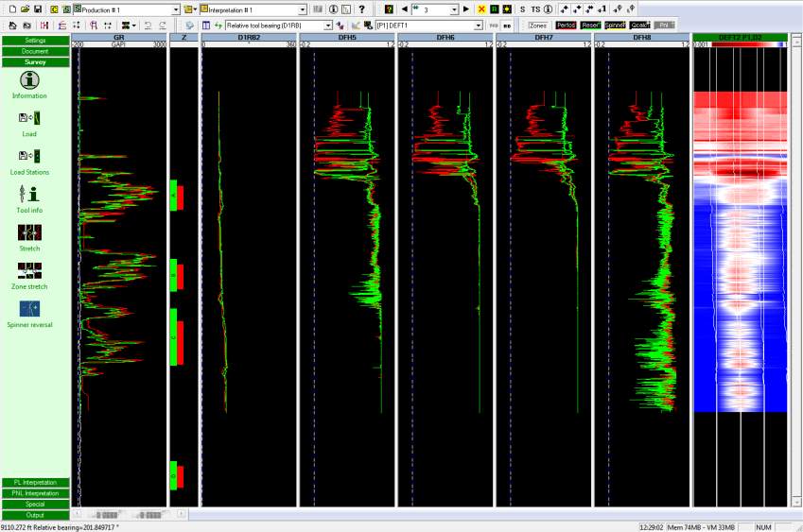The width and height of the screenshot is (803, 532).
Task: Click the yellow X delete icon
Action: [481, 9]
